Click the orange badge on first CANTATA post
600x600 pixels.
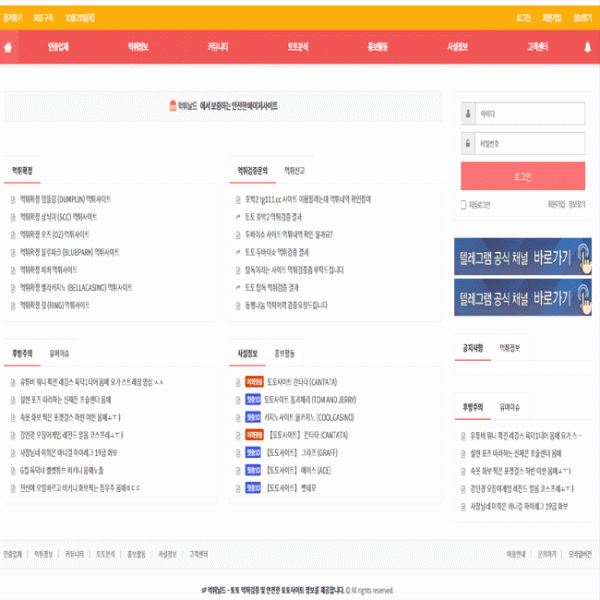pyautogui.click(x=254, y=382)
